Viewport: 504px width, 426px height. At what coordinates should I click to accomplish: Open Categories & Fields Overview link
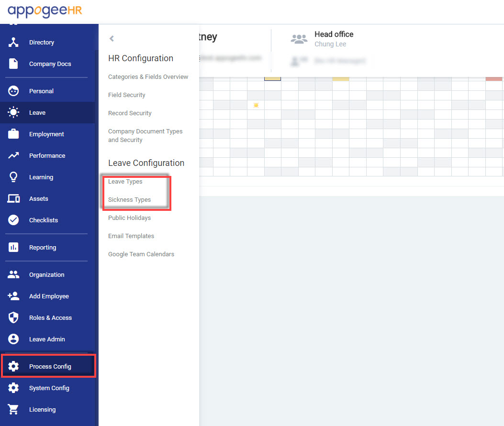pos(148,76)
